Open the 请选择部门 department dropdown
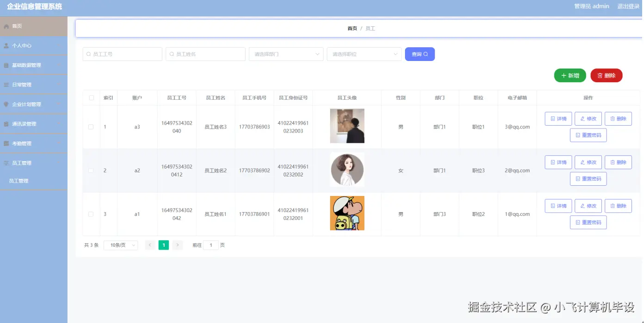This screenshot has width=644, height=323. tap(286, 54)
